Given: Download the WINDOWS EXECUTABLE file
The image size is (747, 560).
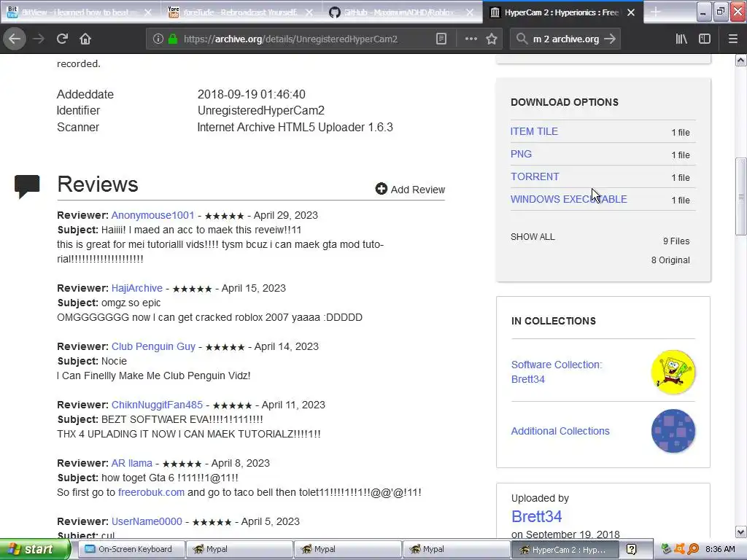Looking at the screenshot, I should (x=569, y=199).
